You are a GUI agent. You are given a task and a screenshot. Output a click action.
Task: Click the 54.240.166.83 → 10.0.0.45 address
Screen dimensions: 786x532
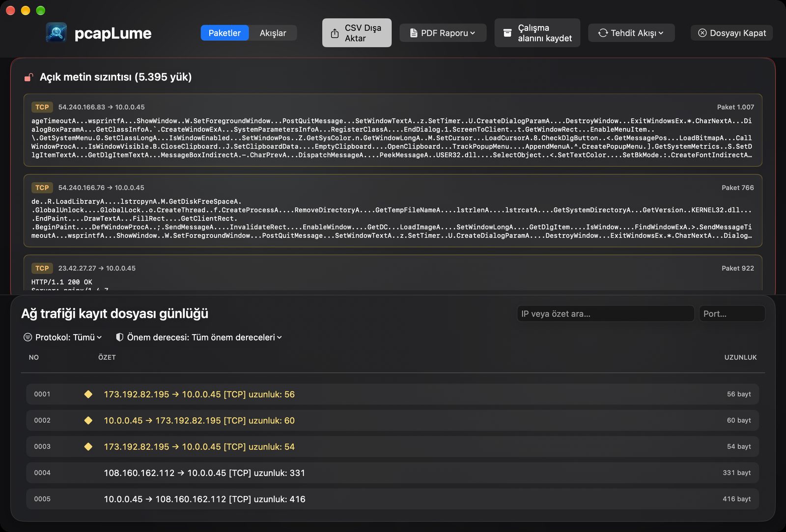101,107
